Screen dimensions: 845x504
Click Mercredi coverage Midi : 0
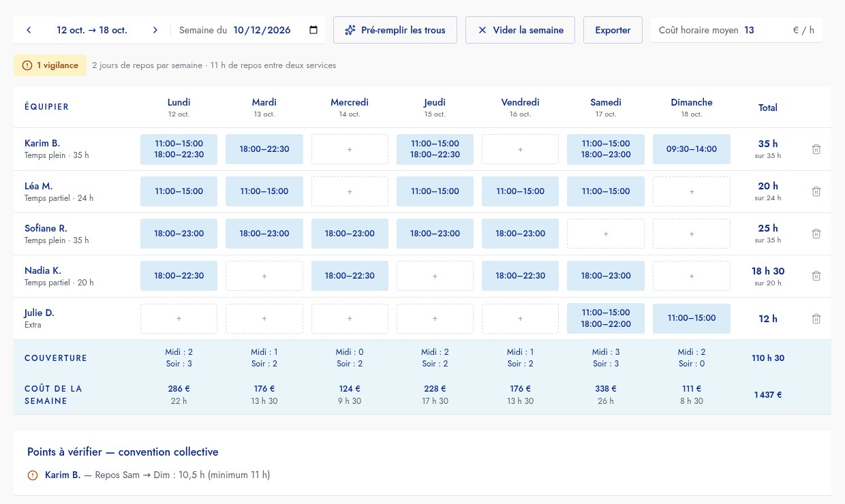tap(350, 352)
